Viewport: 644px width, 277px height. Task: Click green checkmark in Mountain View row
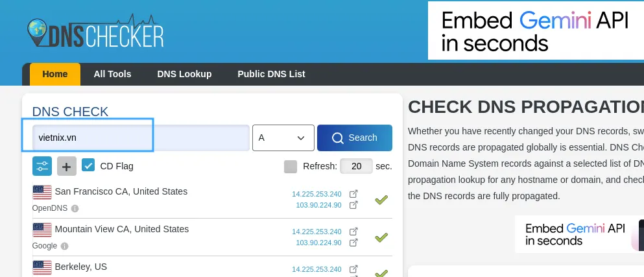click(x=381, y=237)
